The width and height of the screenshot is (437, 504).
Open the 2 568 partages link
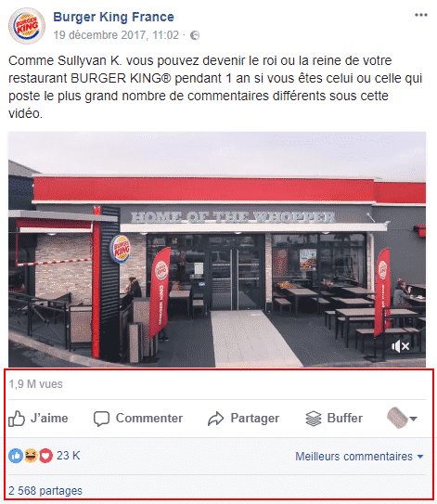[x=45, y=491]
